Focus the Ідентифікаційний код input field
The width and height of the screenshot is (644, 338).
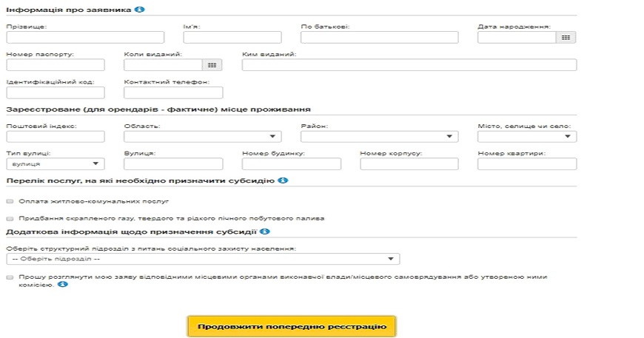click(x=56, y=92)
